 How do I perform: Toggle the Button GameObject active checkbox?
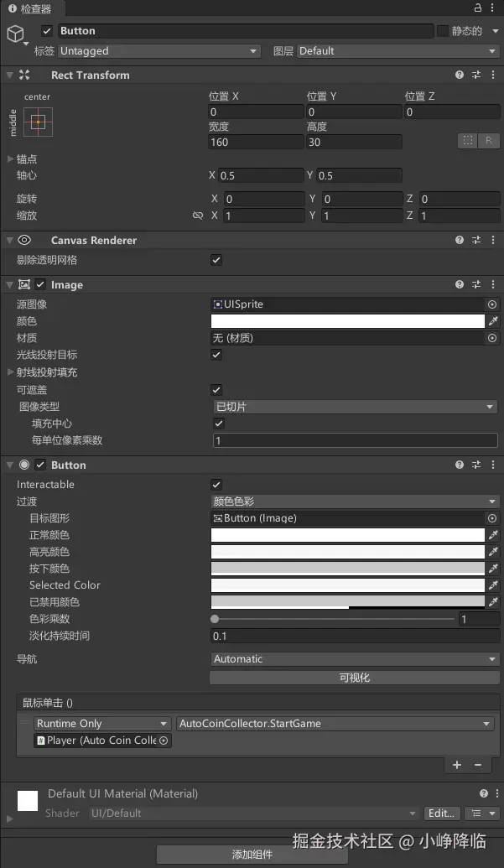tap(47, 31)
